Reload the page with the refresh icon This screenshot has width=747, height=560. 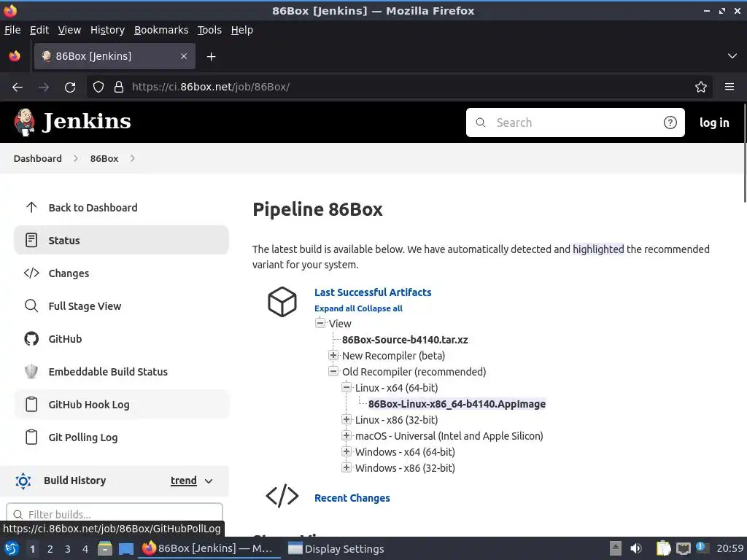click(70, 87)
